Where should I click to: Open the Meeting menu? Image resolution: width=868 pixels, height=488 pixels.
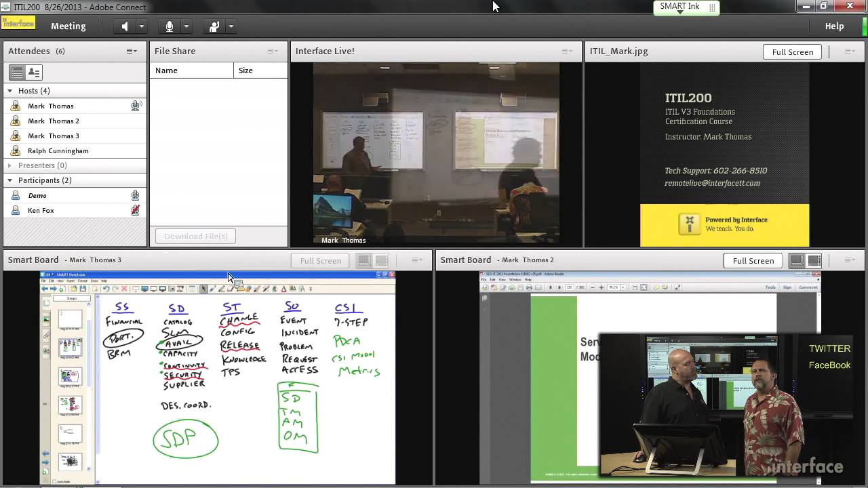pos(68,26)
